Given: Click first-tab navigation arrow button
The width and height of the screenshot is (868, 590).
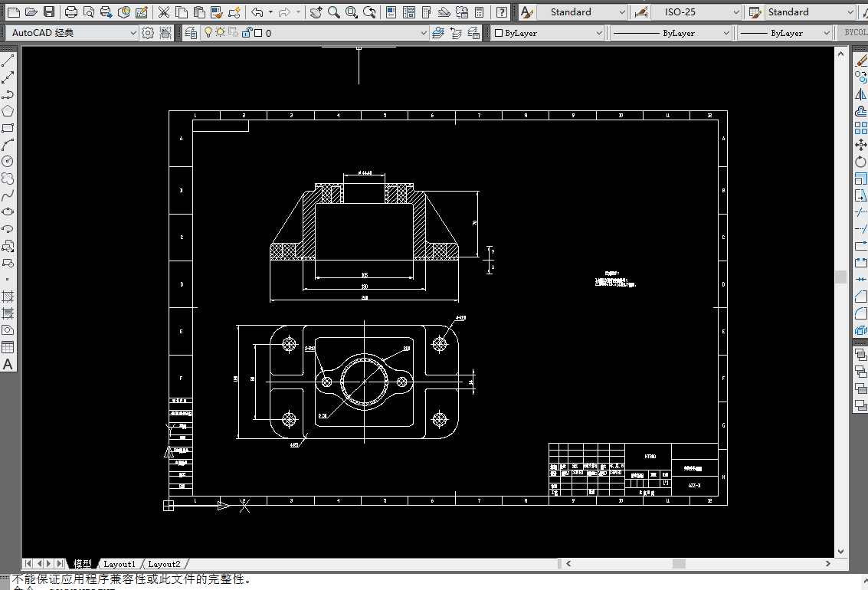Looking at the screenshot, I should click(28, 564).
